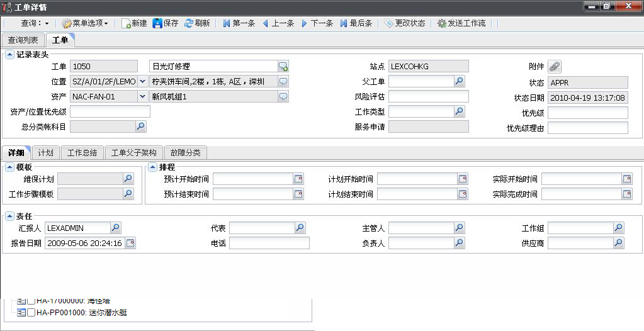Click 更改状态 change status button
This screenshot has width=644, height=331.
pos(405,23)
